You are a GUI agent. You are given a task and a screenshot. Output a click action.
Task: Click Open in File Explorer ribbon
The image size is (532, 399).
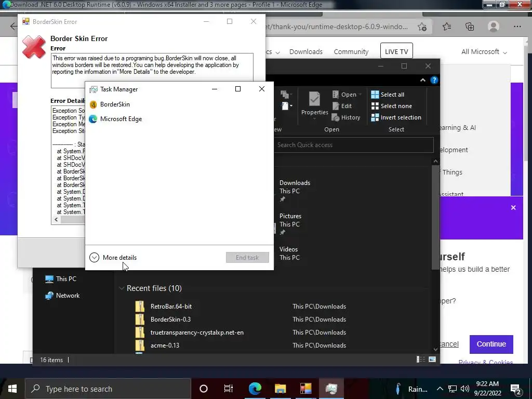click(x=346, y=95)
